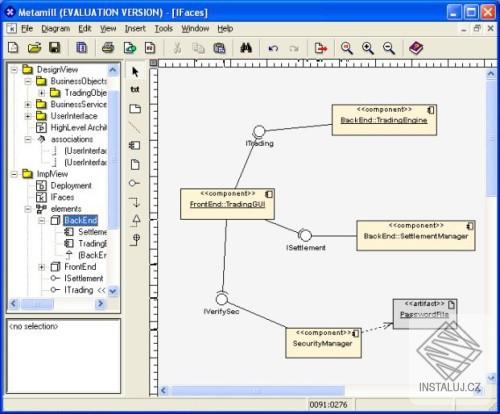Viewport: 500px width, 414px height.
Task: Click the SecurityManager component box
Action: pyautogui.click(x=323, y=343)
